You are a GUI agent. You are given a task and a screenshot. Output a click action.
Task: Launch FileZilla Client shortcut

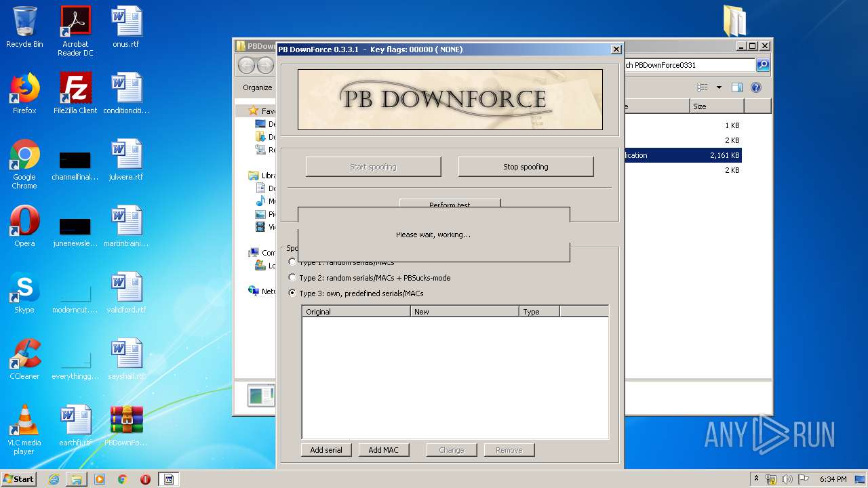[x=75, y=94]
